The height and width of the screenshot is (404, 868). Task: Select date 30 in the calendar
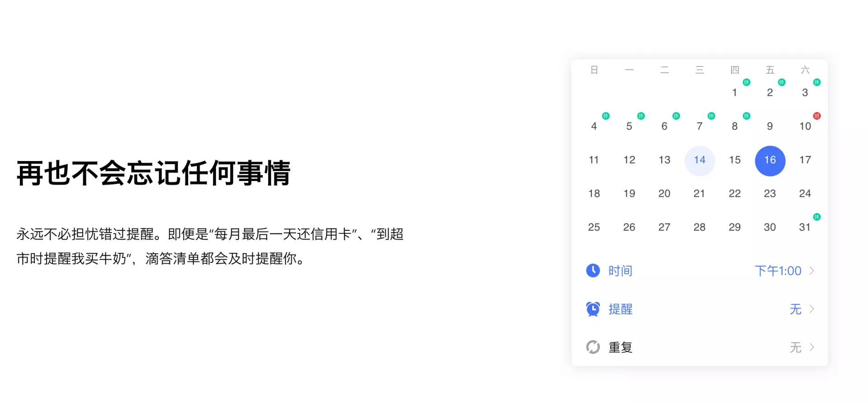[770, 227]
